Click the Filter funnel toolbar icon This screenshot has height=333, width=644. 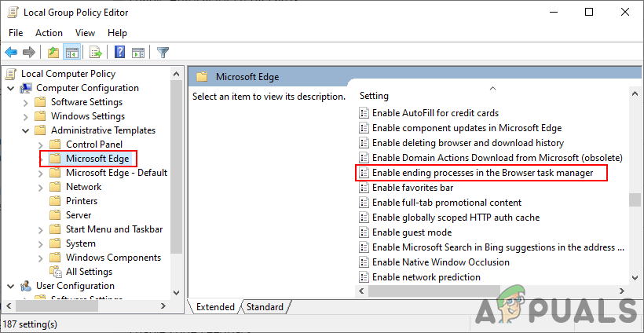pos(163,53)
